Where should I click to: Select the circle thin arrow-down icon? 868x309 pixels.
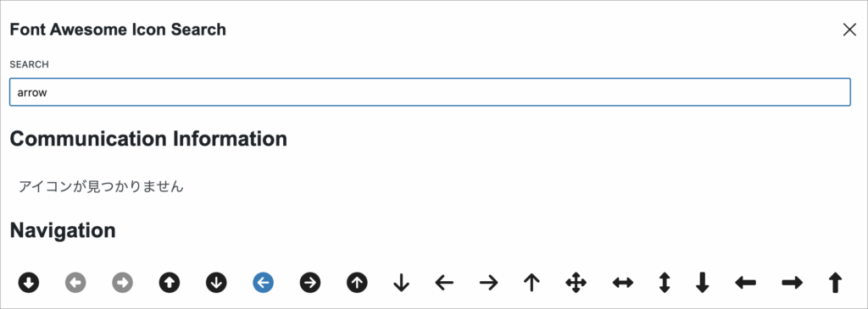coord(216,283)
